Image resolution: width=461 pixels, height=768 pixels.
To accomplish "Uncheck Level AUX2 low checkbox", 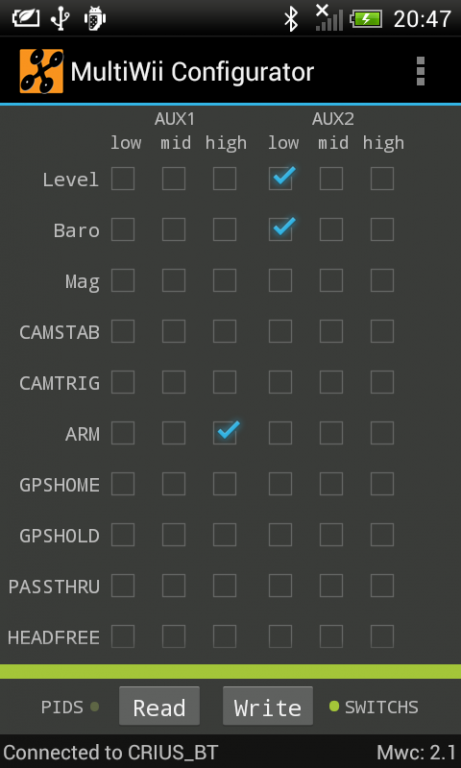I will point(281,178).
